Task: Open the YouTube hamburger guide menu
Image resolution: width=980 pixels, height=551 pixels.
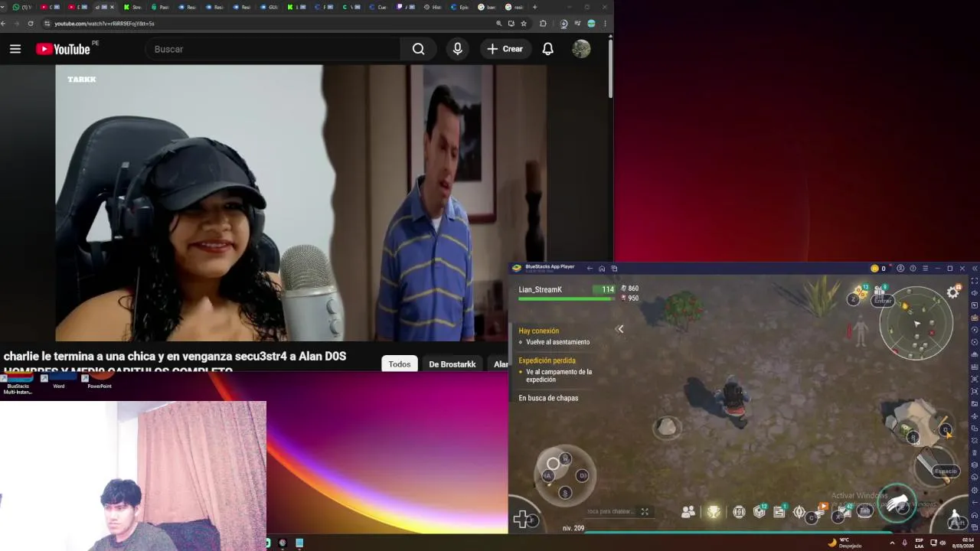Action: coord(15,49)
